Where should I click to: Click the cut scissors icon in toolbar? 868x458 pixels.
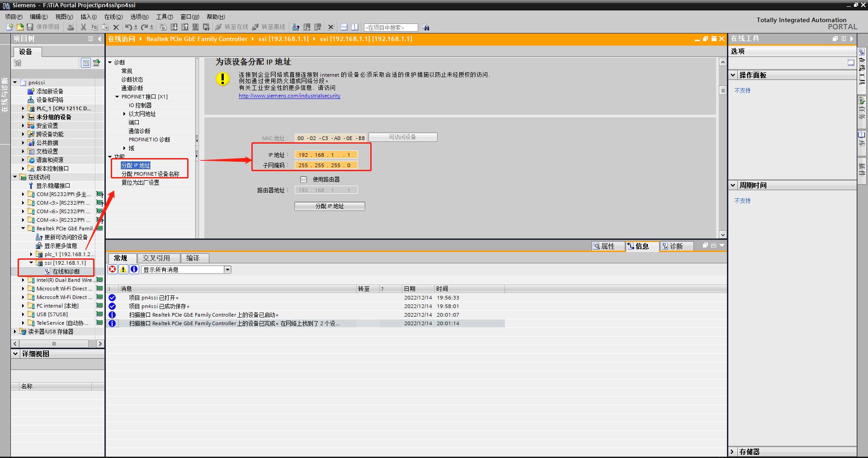83,27
